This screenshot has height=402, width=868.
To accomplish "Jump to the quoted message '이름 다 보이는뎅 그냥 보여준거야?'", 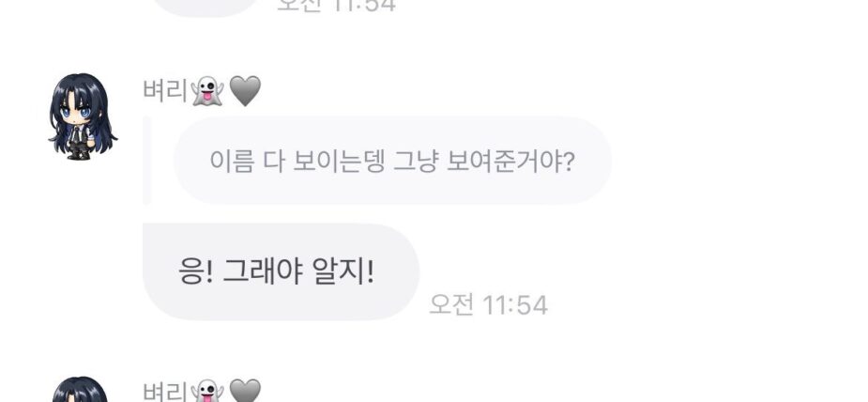I will (392, 161).
